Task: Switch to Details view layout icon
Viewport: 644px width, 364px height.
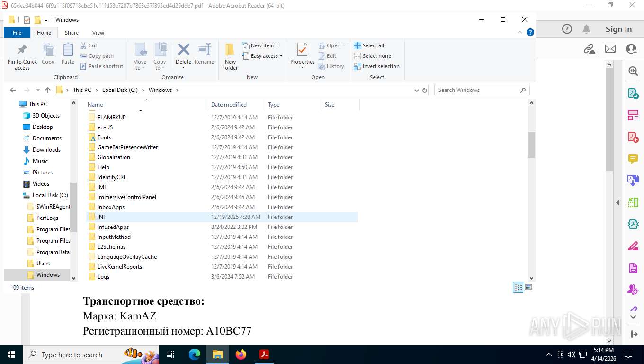Action: tap(519, 287)
